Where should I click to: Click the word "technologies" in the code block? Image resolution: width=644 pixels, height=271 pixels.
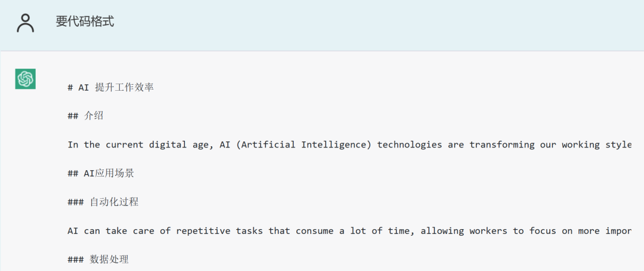pos(410,144)
